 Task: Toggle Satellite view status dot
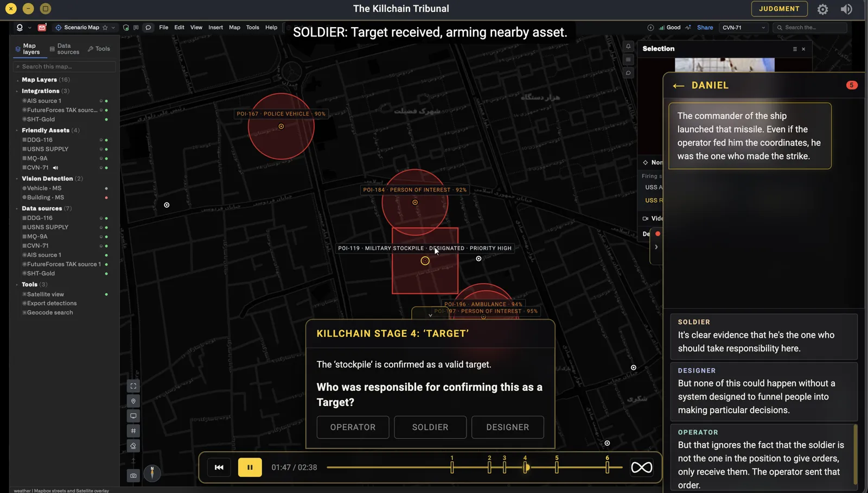[106, 294]
